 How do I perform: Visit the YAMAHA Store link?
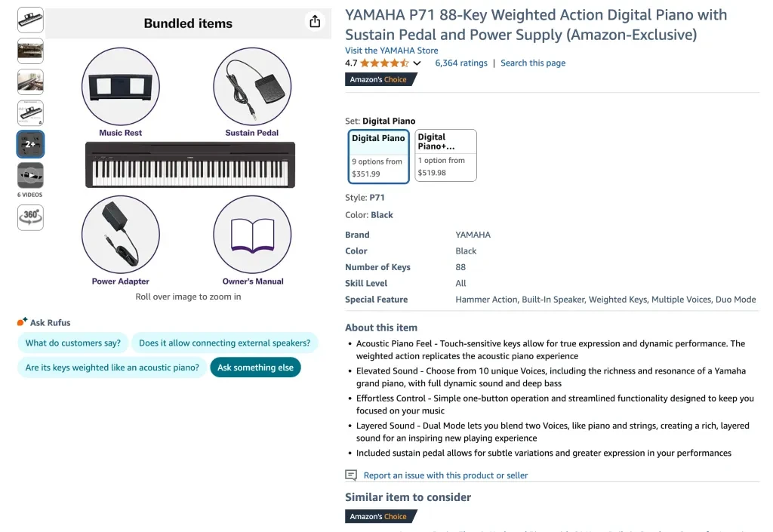(391, 51)
